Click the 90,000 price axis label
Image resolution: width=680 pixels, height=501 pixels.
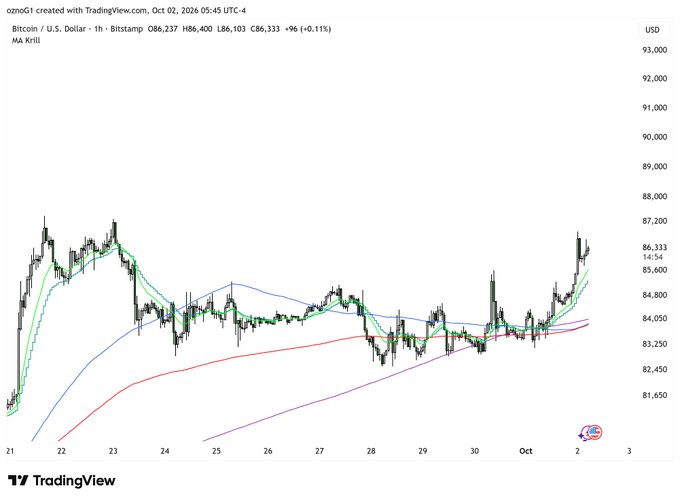[654, 137]
